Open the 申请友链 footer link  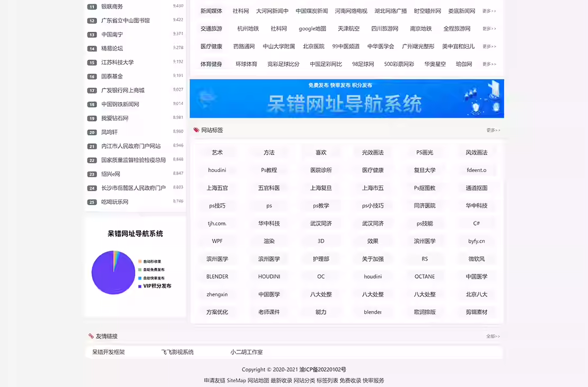214,381
